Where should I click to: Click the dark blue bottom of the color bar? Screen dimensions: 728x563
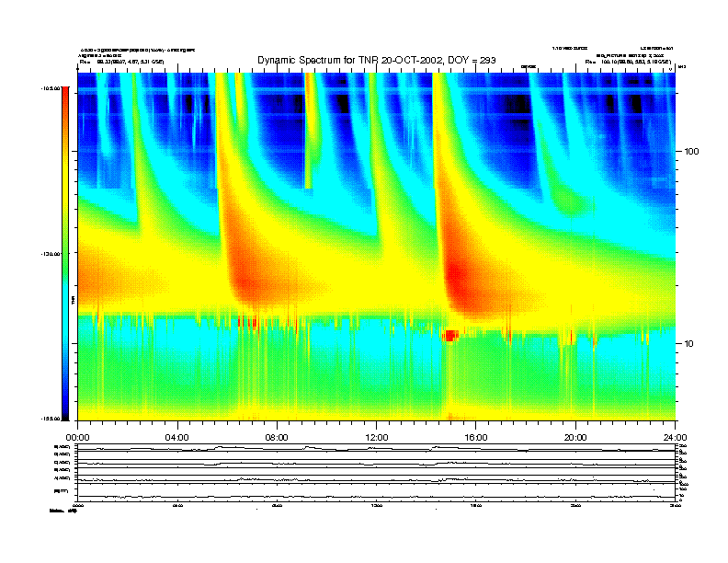65,413
